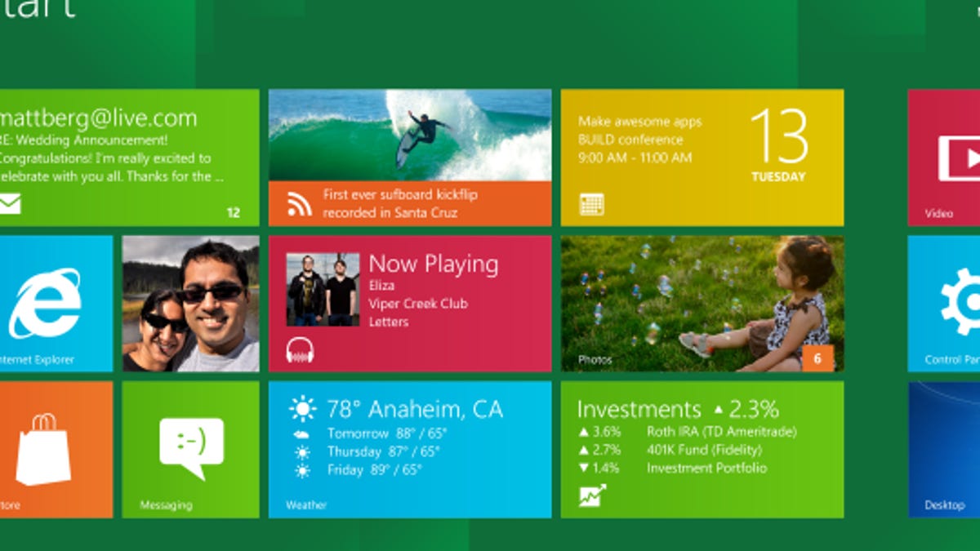Image resolution: width=980 pixels, height=551 pixels.
Task: Open the Weather tile showing Anaheim forecast
Action: pos(408,449)
